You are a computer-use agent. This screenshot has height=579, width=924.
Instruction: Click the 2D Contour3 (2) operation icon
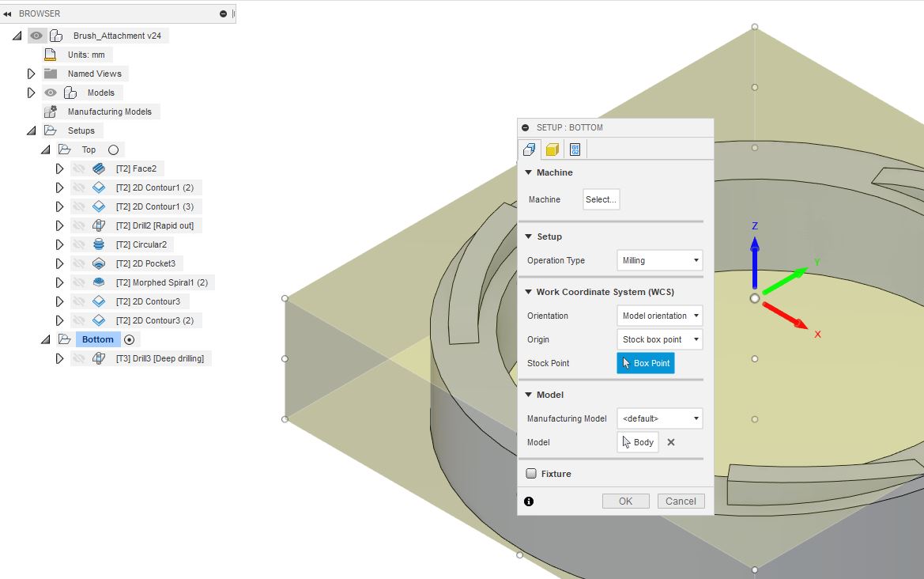99,320
